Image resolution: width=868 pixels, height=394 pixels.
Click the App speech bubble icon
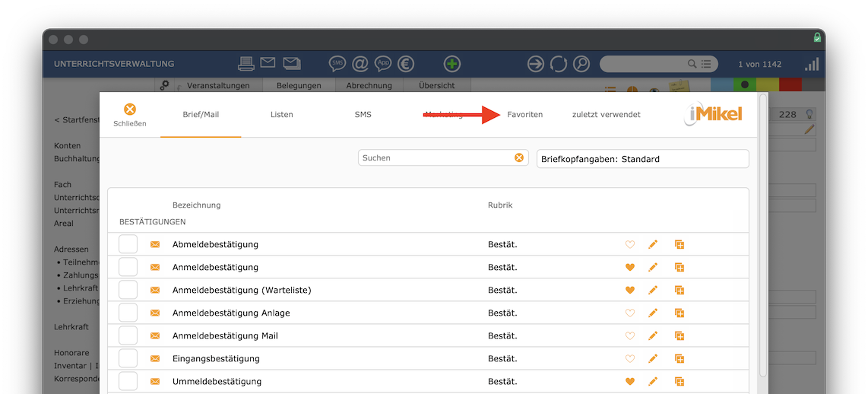383,64
